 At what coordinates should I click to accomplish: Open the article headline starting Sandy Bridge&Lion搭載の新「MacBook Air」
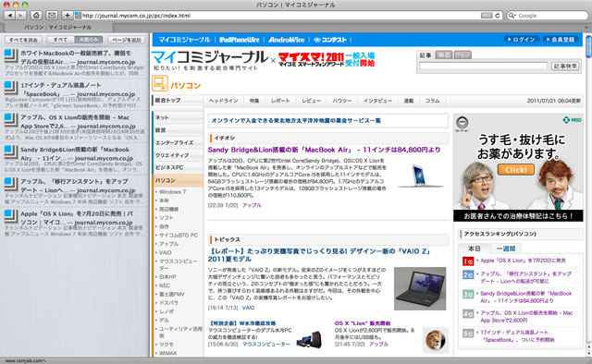(x=324, y=150)
